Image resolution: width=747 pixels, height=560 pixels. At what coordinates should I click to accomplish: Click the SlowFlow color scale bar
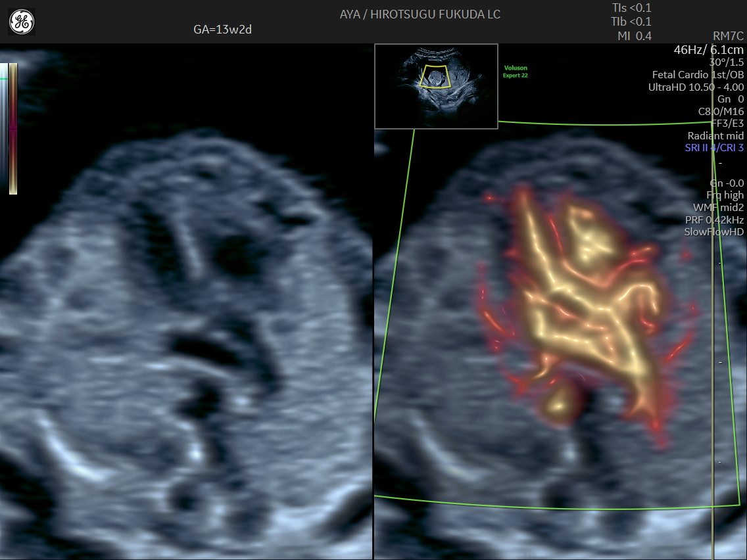(x=13, y=129)
